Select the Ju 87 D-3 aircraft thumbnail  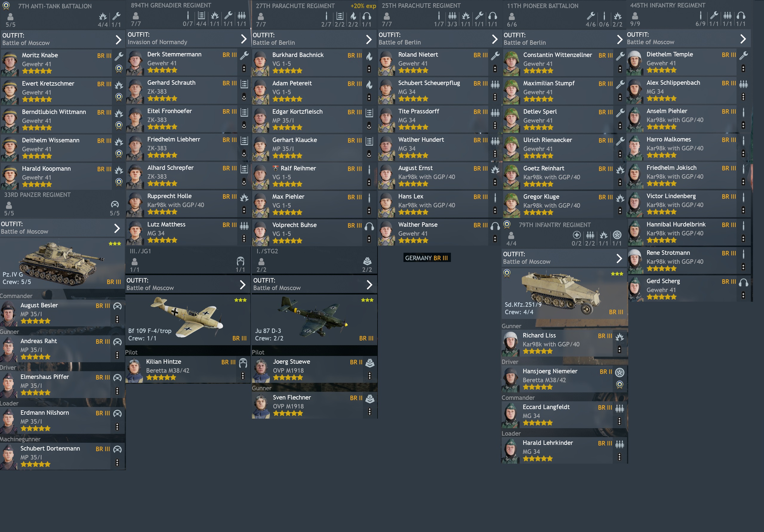coord(314,319)
